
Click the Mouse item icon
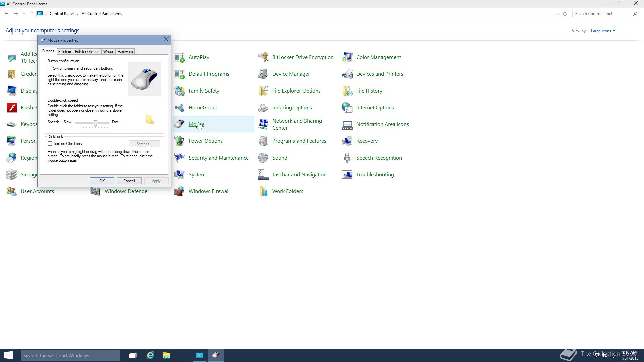[x=179, y=124]
